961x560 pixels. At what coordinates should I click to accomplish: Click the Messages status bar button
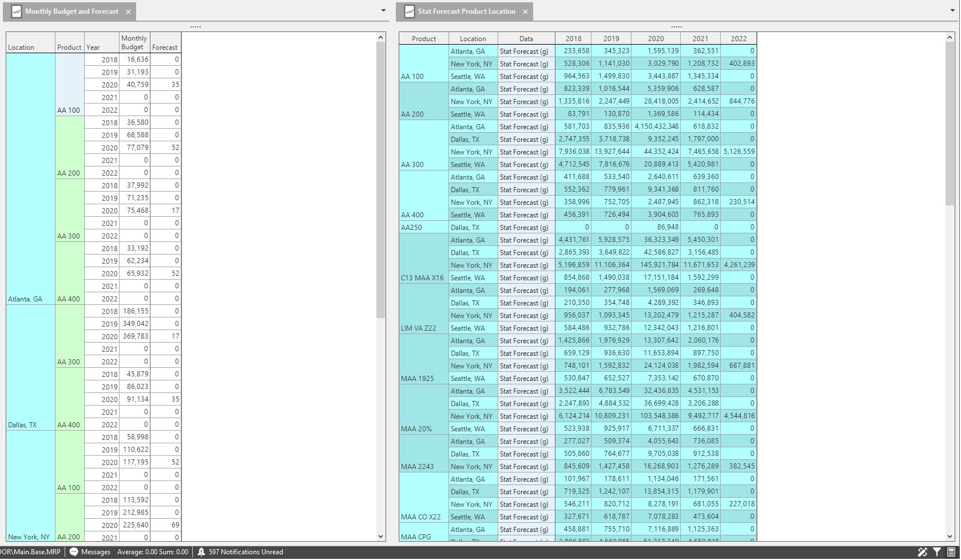[x=90, y=552]
